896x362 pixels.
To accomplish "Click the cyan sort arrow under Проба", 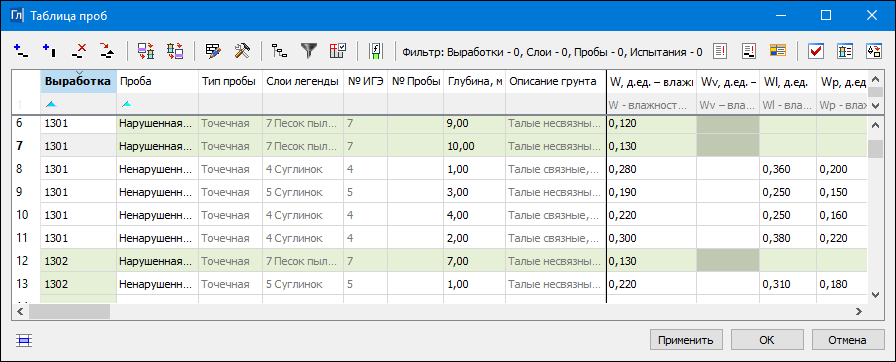I will (x=126, y=104).
